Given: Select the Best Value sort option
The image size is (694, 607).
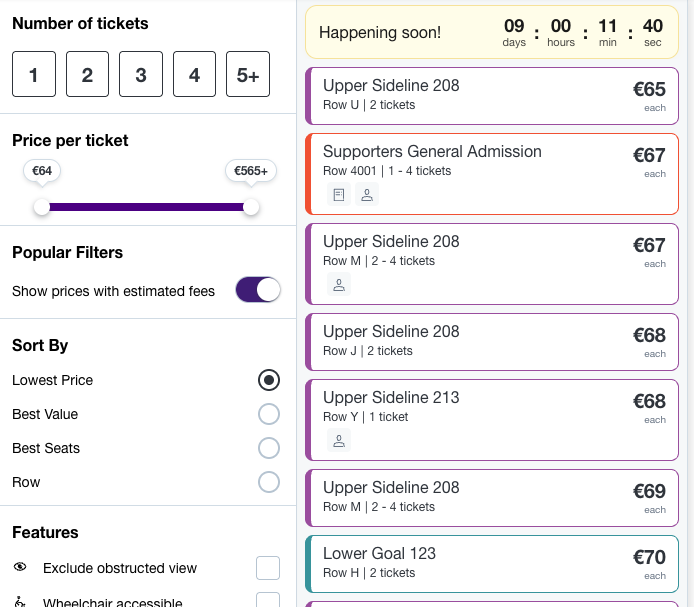Looking at the screenshot, I should tap(269, 414).
